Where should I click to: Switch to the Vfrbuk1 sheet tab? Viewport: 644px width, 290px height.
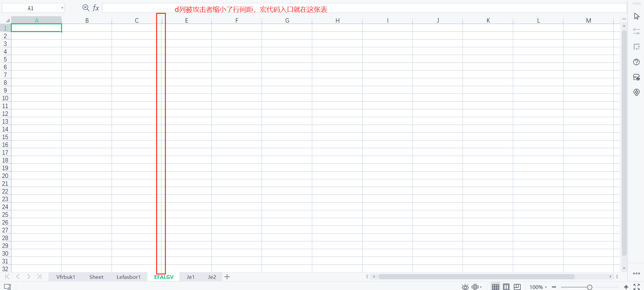pos(66,277)
